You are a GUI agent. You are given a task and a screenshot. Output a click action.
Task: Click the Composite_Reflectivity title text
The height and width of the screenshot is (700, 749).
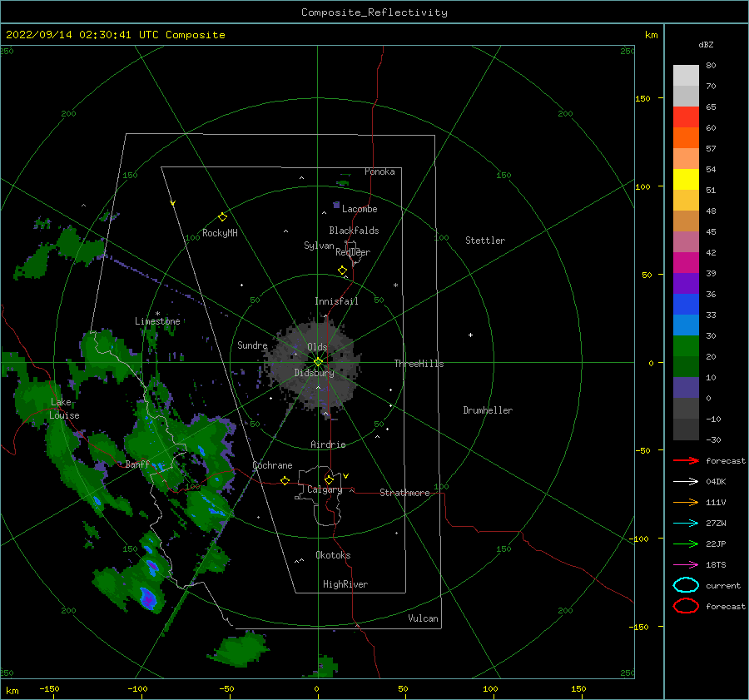374,12
